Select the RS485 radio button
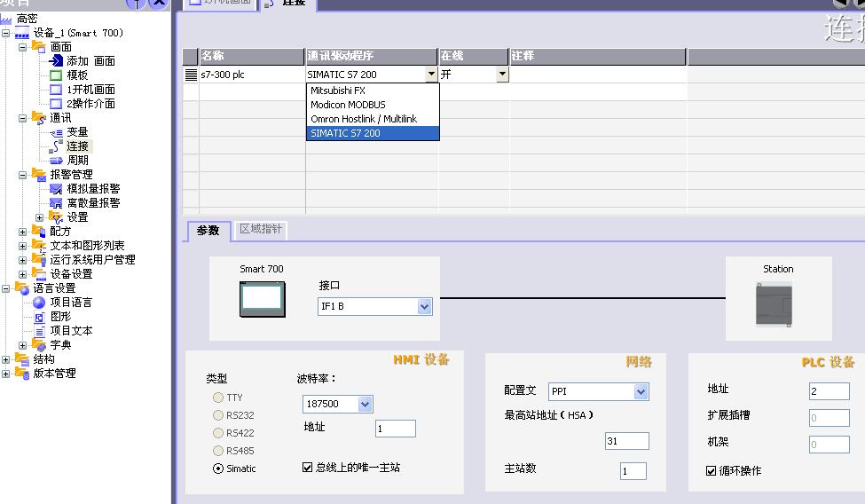The height and width of the screenshot is (504, 865). (x=218, y=451)
